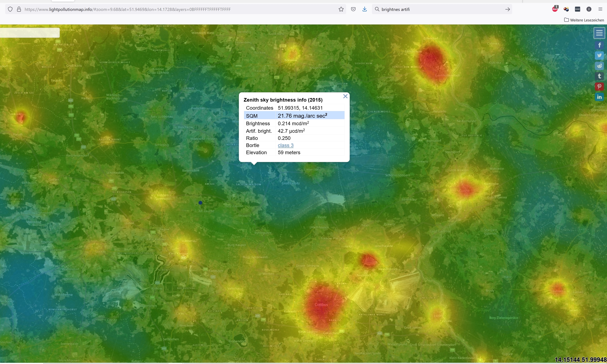The height and width of the screenshot is (364, 607).
Task: Show site security lock information
Action: [19, 9]
